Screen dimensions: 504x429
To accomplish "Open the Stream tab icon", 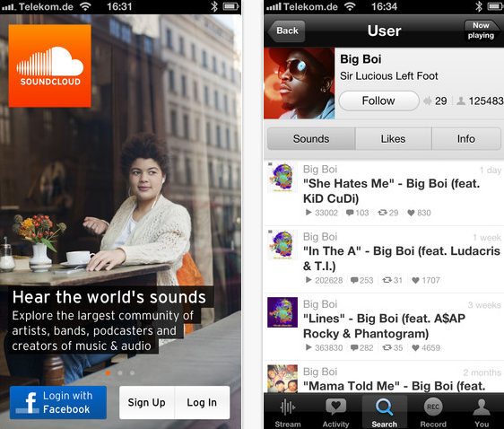I will coord(287,407).
